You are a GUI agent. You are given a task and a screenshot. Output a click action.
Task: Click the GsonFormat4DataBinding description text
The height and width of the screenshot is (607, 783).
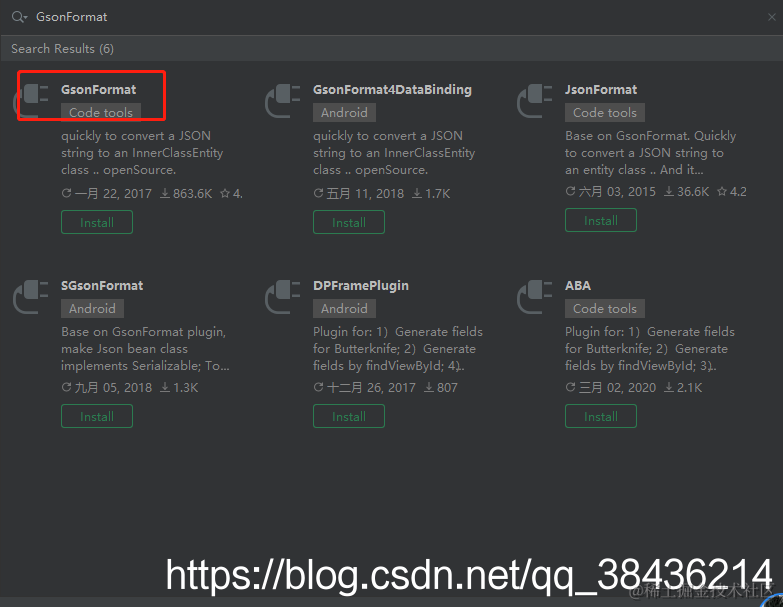[x=394, y=153]
